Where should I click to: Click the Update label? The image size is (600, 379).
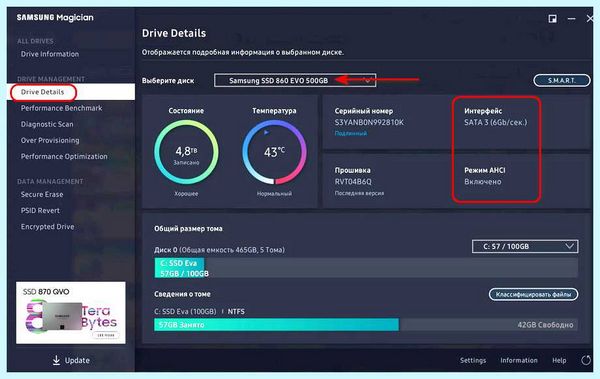(77, 361)
